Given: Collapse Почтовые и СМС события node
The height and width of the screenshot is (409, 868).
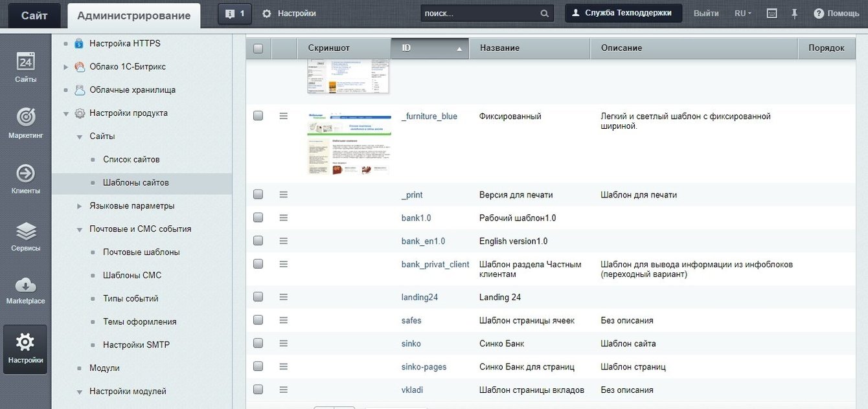Looking at the screenshot, I should (x=79, y=229).
